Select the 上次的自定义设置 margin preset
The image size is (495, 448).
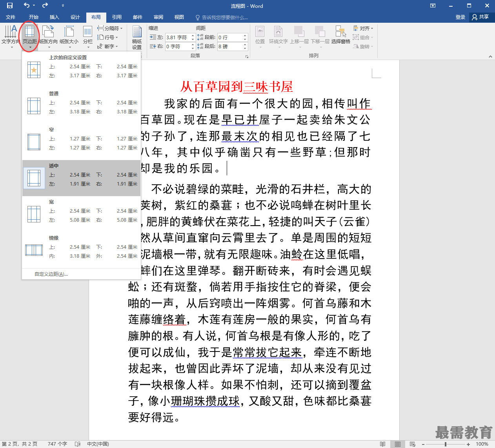[81, 69]
